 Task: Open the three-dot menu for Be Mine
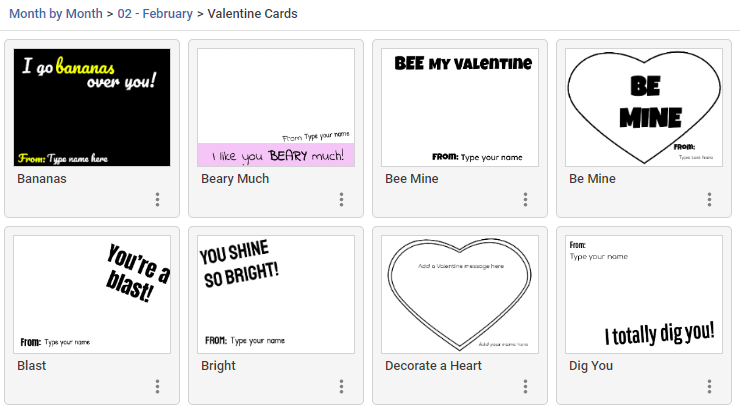(x=709, y=200)
